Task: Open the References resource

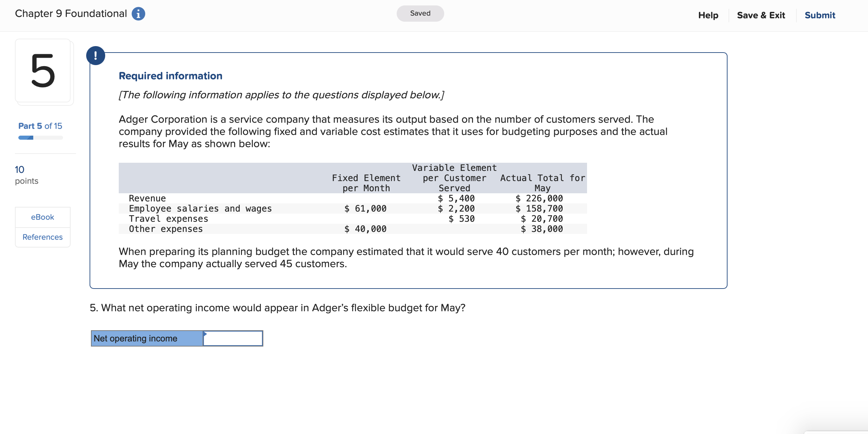Action: (x=42, y=237)
